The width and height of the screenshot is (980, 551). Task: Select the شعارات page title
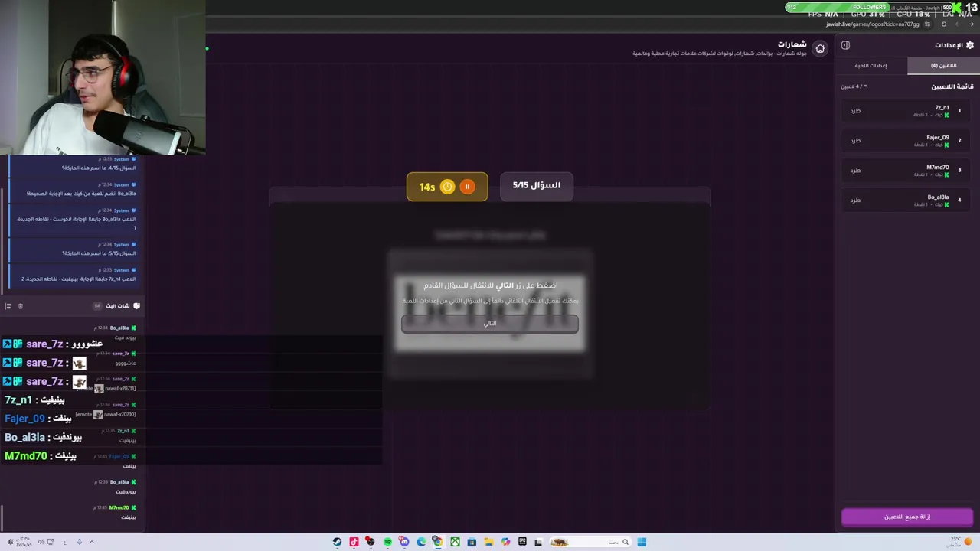(792, 44)
